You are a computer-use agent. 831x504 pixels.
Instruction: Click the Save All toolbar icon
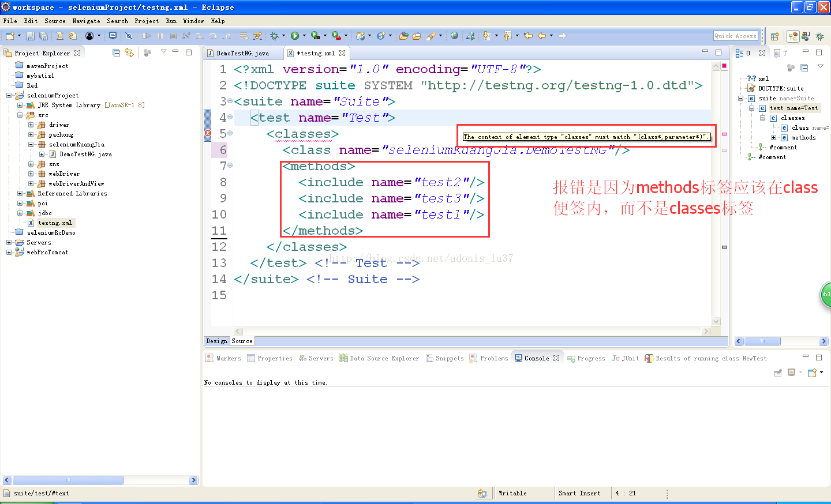43,36
